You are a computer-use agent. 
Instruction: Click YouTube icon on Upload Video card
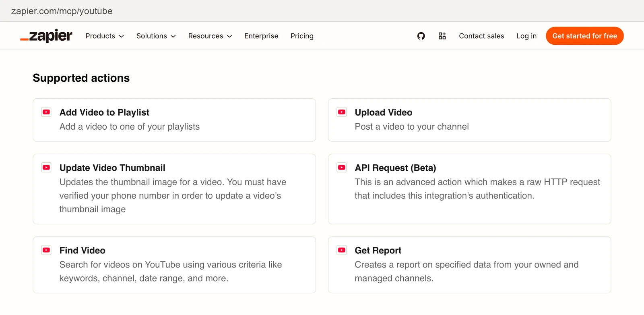(x=342, y=112)
